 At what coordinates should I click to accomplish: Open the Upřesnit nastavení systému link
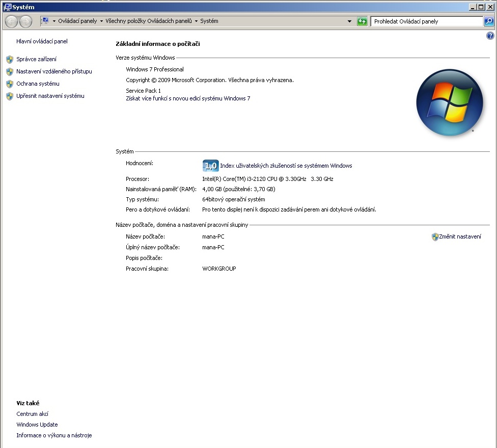pos(50,96)
